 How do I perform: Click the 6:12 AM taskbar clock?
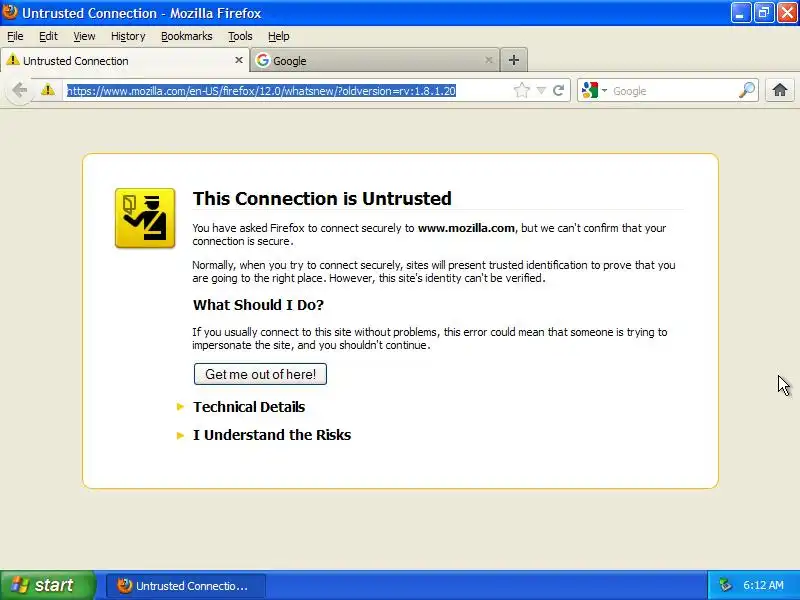point(763,585)
